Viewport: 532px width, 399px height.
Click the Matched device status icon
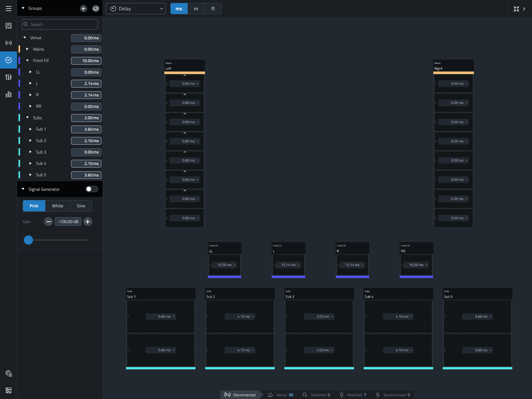coord(342,395)
